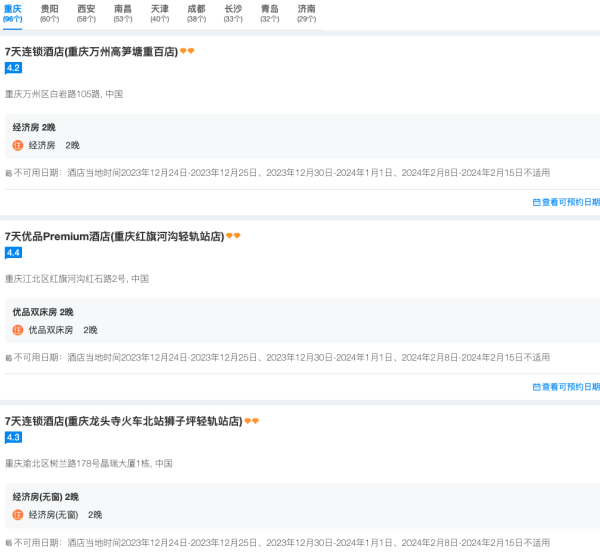
Task: View bookable dates for 高笋塘重百店 hotel
Action: [x=566, y=202]
